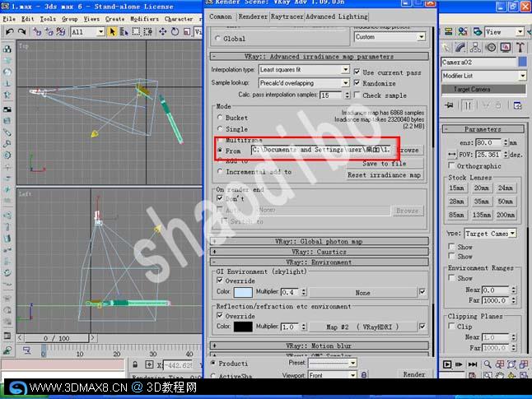Viewport: 532px width, 399px height.
Task: Click the Bind to Space Warp icon
Action: (x=61, y=32)
